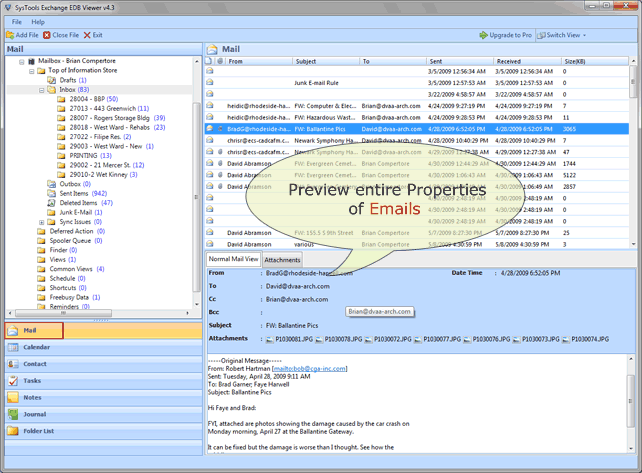The width and height of the screenshot is (642, 473).
Task: Switch to the Normal Mail View tab
Action: coord(233,259)
